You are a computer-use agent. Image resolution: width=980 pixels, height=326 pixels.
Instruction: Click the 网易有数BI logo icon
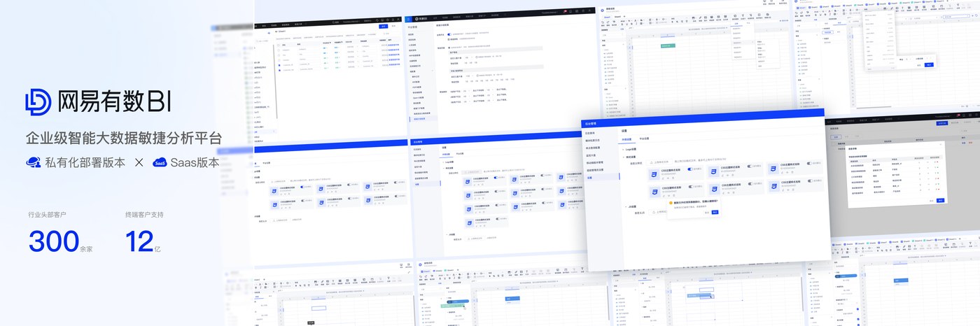pyautogui.click(x=38, y=101)
